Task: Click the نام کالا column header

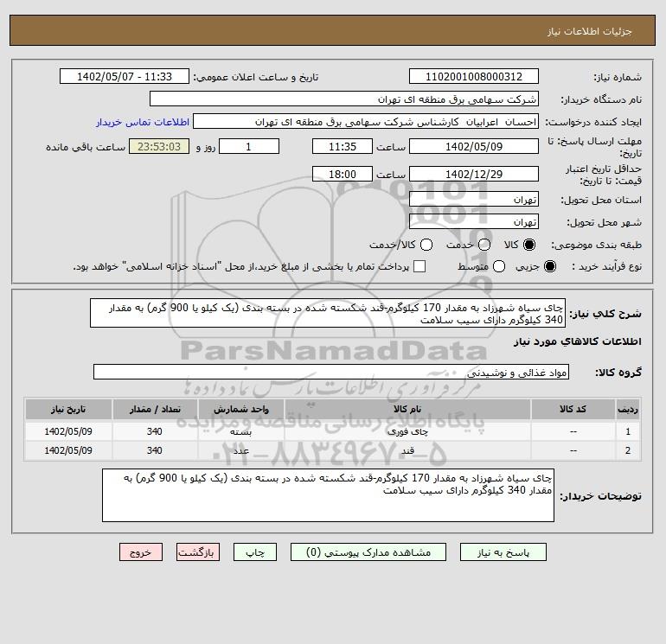Action: tap(407, 409)
